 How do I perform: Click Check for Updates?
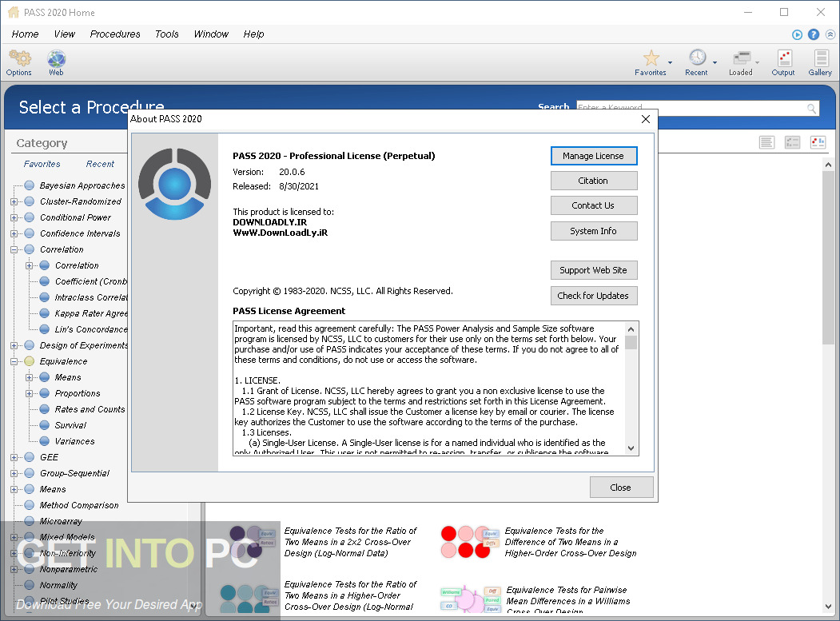pos(594,296)
